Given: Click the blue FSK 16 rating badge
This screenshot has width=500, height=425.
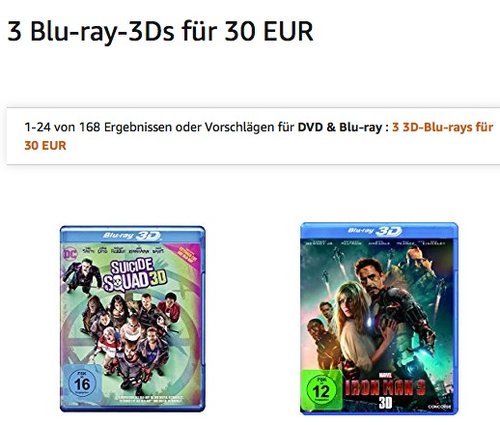Looking at the screenshot, I should [82, 383].
